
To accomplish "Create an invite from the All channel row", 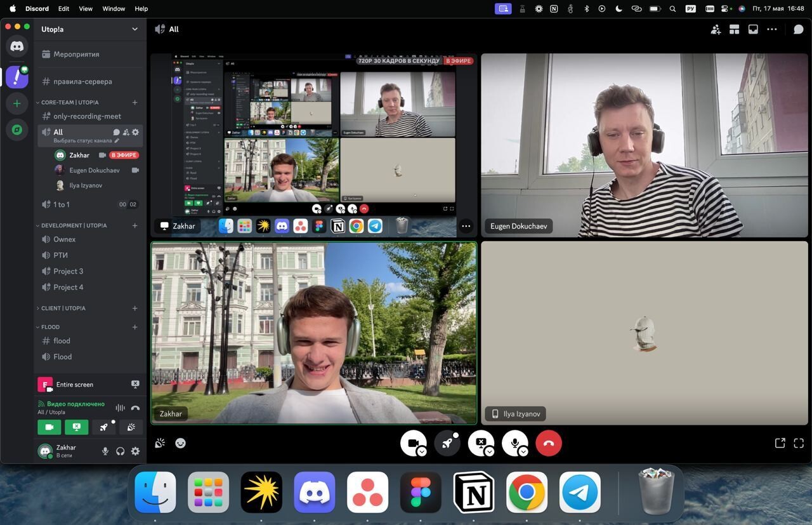I will pyautogui.click(x=126, y=132).
